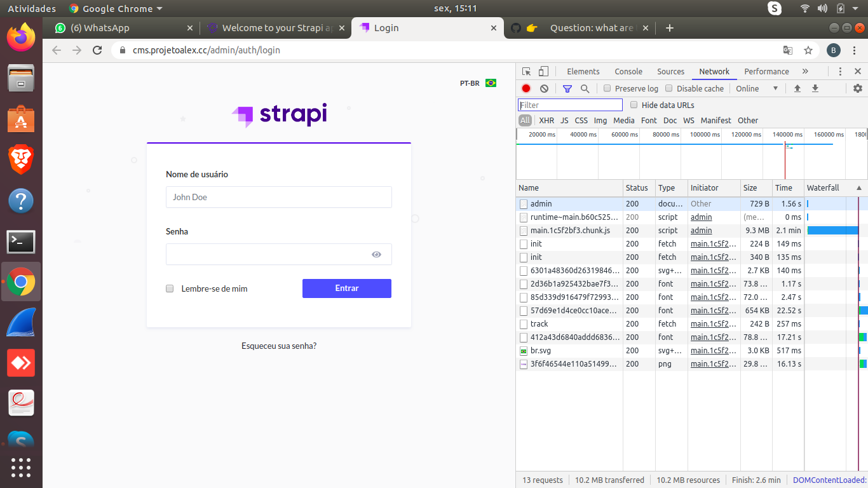Screen dimensions: 868x488
Task: Open Firefox from the Ubuntu dock
Action: click(21, 37)
